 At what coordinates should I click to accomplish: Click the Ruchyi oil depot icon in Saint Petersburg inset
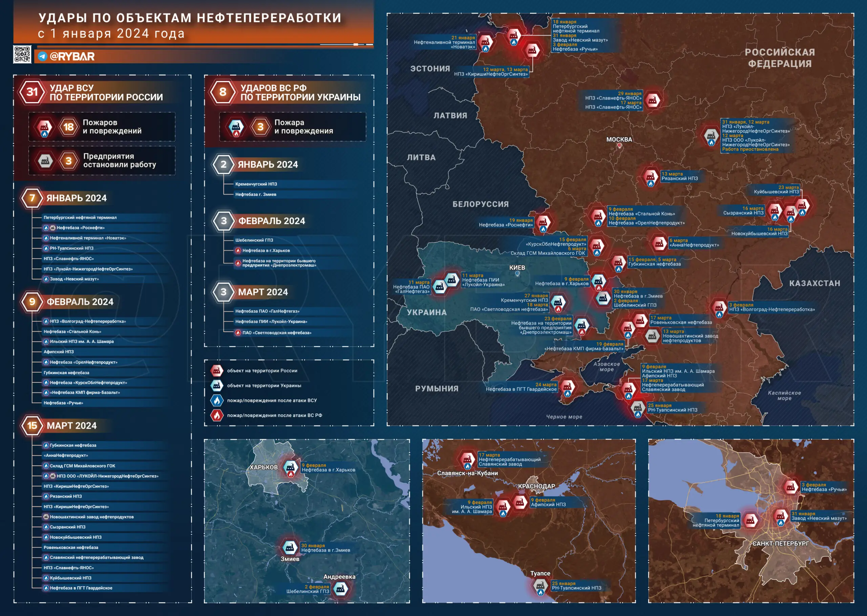[x=791, y=487]
